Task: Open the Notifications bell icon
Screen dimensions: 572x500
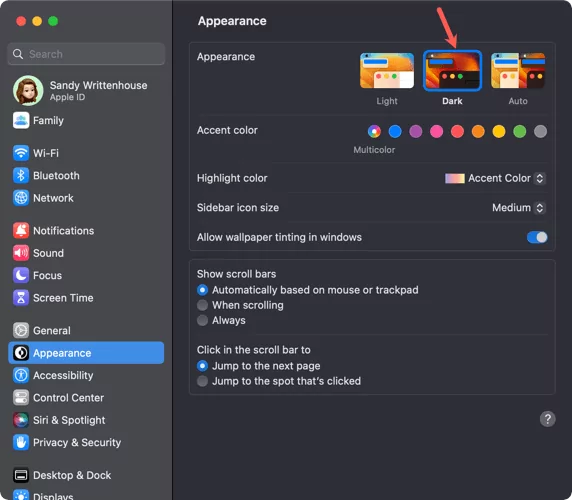Action: (21, 230)
